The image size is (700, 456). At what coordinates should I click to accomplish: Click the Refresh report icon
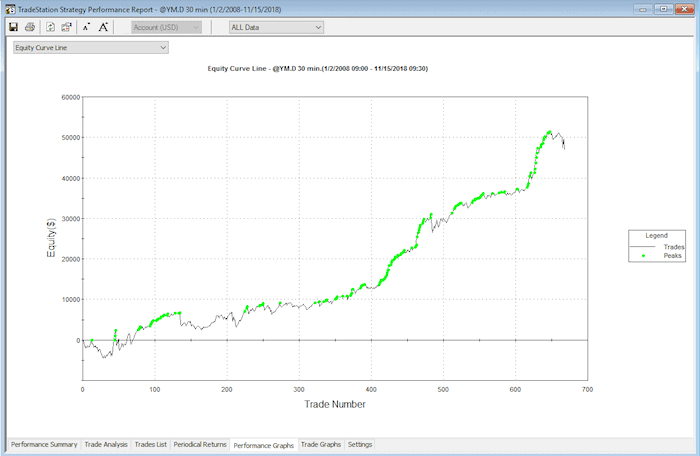(50, 27)
